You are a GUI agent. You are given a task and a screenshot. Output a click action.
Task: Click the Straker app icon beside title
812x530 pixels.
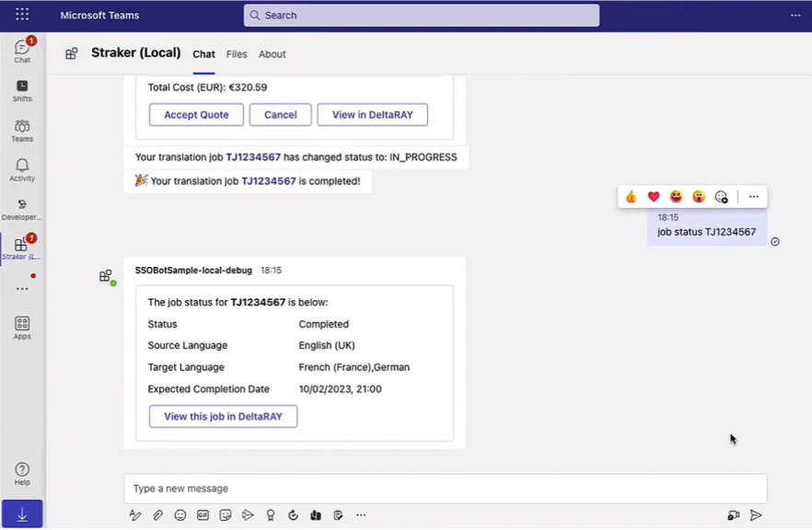[x=72, y=53]
